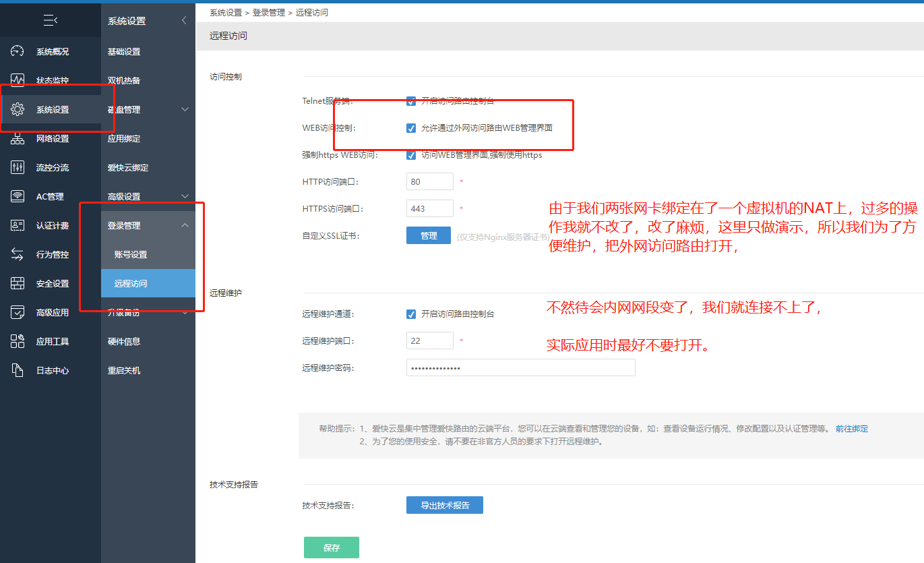Click 系统设置 in the breadcrumb
This screenshot has height=563, width=924.
[226, 13]
